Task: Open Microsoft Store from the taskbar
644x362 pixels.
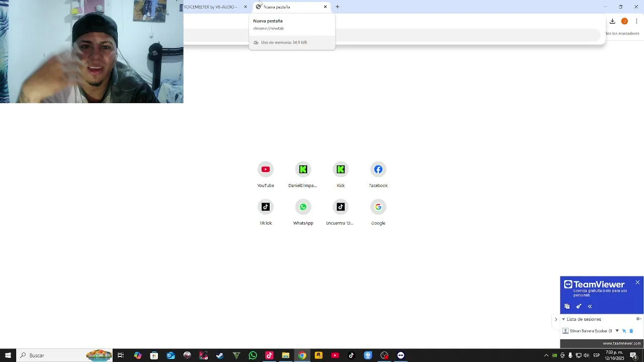Action: tap(154, 355)
